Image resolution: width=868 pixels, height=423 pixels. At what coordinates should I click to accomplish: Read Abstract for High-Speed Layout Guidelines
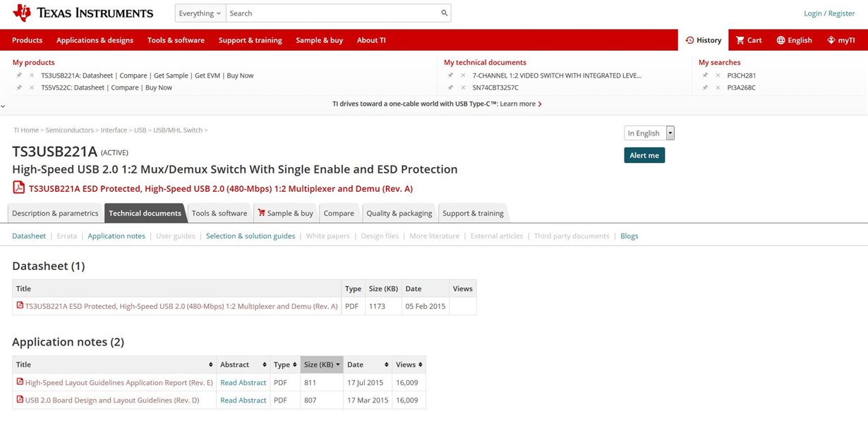(243, 382)
